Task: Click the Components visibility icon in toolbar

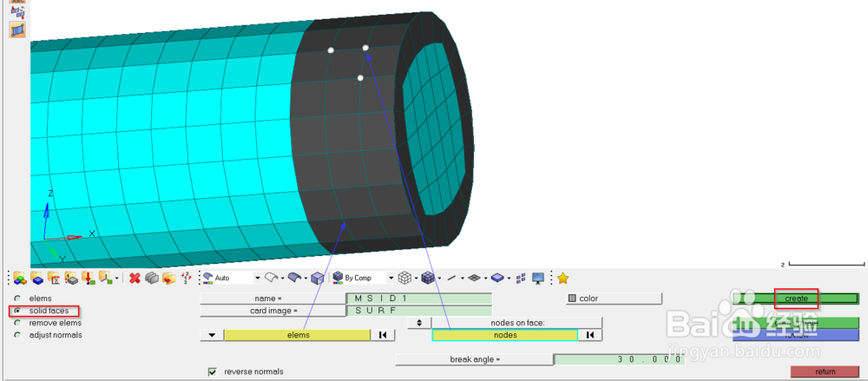Action: click(x=20, y=278)
